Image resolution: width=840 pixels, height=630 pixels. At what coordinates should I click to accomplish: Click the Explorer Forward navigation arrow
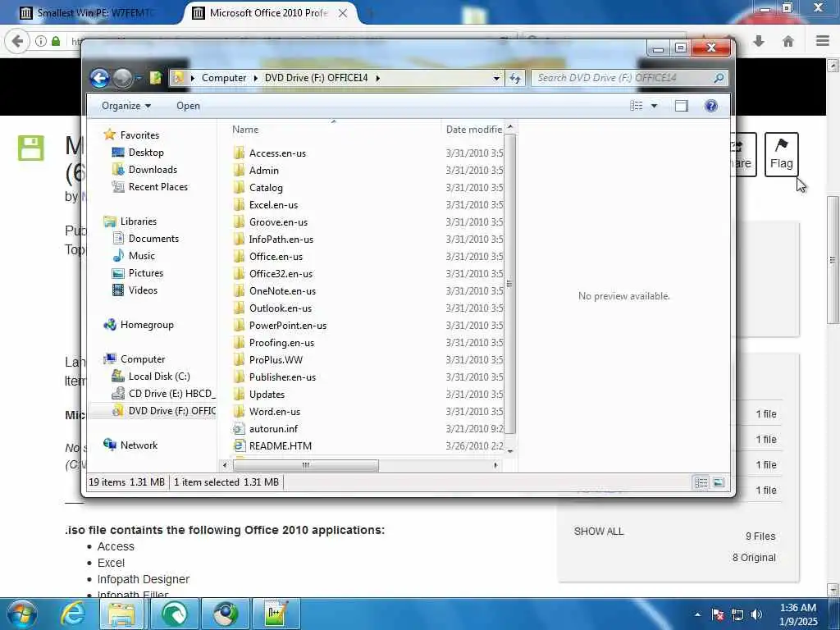coord(123,78)
